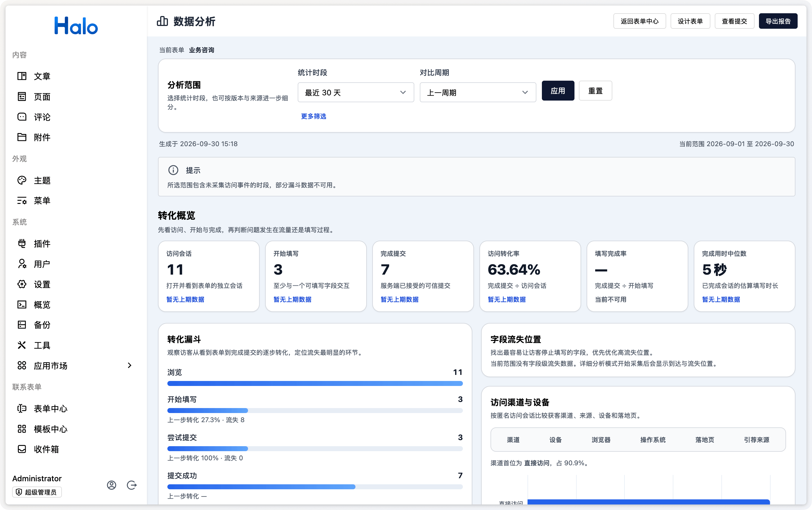Screen dimensions: 812x510
Task: Click the 返回表单中心 button
Action: pyautogui.click(x=640, y=21)
